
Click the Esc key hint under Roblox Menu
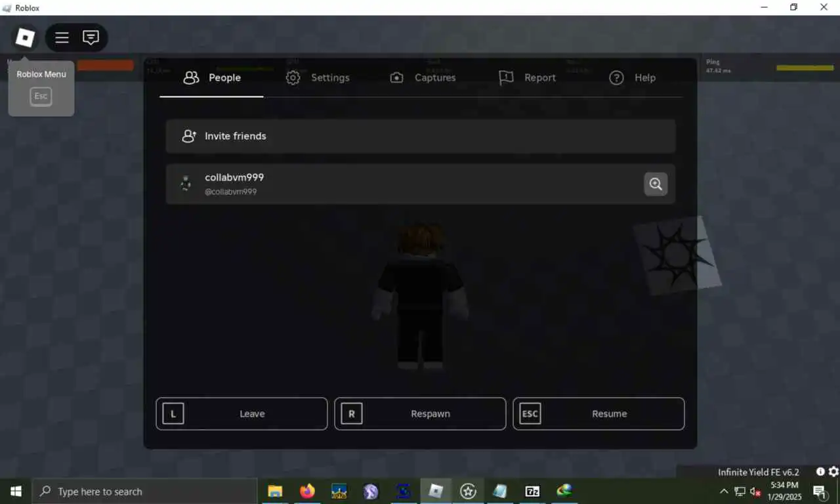pos(41,96)
